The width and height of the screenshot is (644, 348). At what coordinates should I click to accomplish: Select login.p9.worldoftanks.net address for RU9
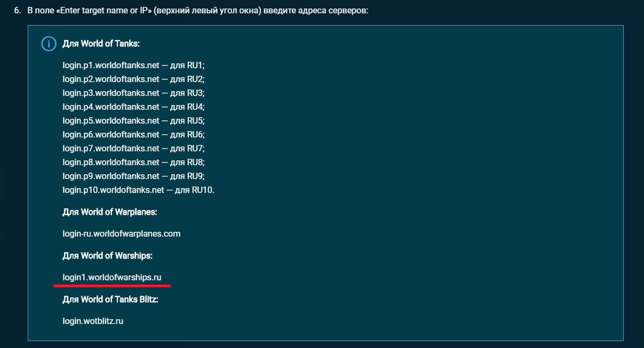tap(111, 176)
